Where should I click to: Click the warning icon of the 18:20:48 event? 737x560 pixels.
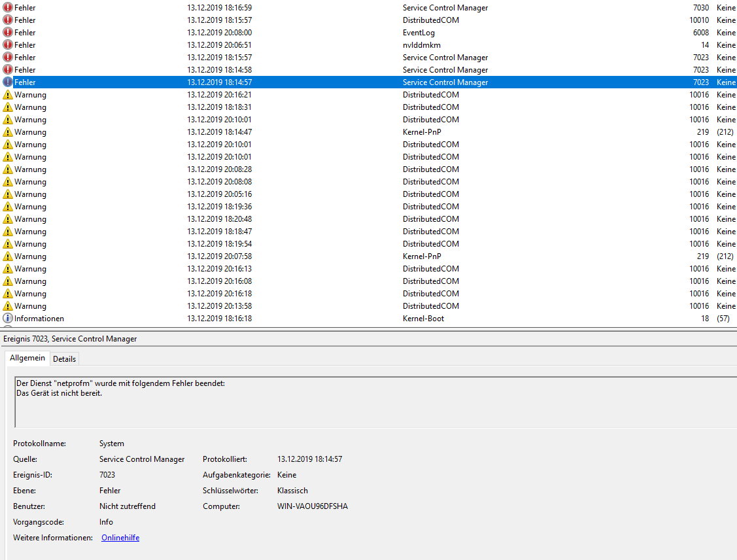click(8, 219)
